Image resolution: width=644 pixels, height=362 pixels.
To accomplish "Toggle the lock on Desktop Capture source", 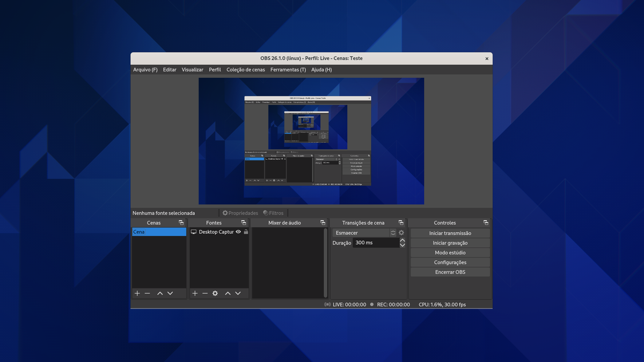I will point(246,232).
